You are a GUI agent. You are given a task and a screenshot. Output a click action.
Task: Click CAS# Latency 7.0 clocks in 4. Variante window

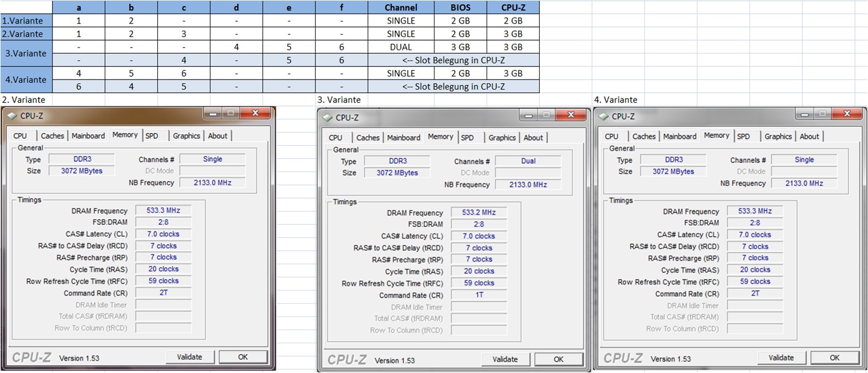tap(755, 235)
